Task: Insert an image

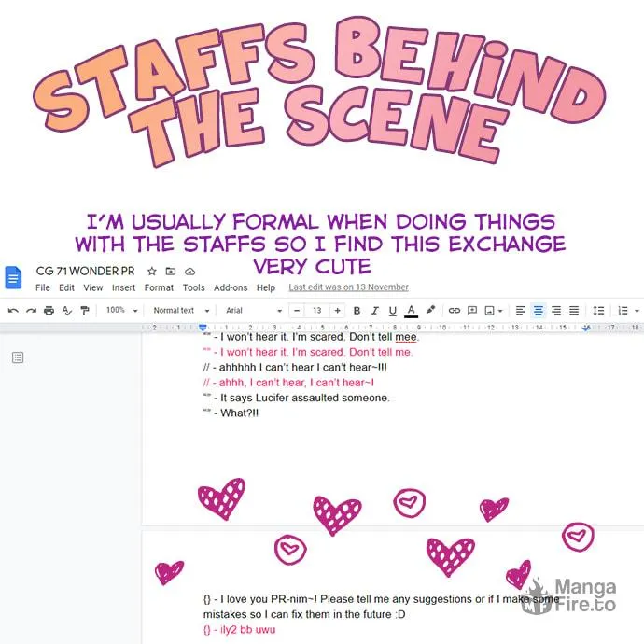Action: 489,311
